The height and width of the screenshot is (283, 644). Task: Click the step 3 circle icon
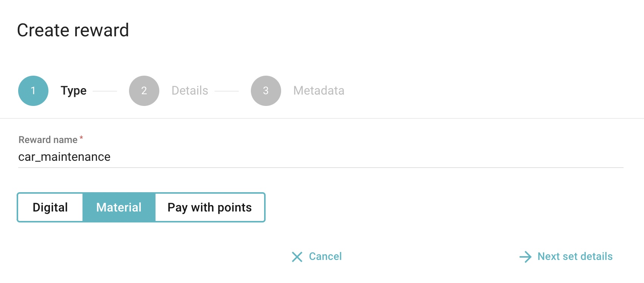click(266, 91)
